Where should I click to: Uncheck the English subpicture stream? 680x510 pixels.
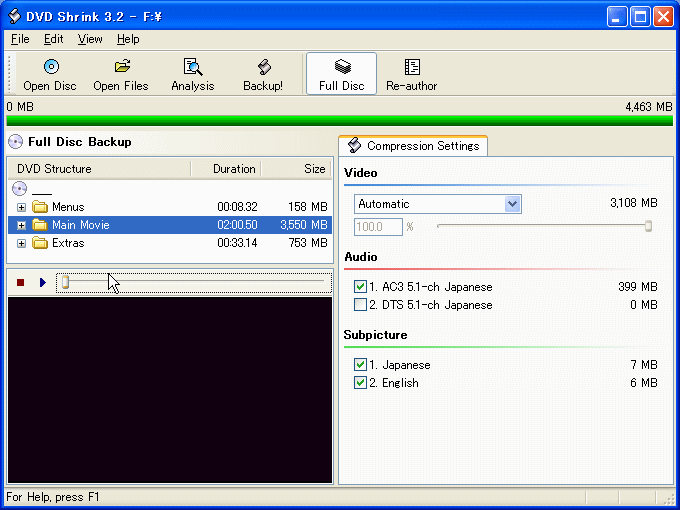click(360, 383)
